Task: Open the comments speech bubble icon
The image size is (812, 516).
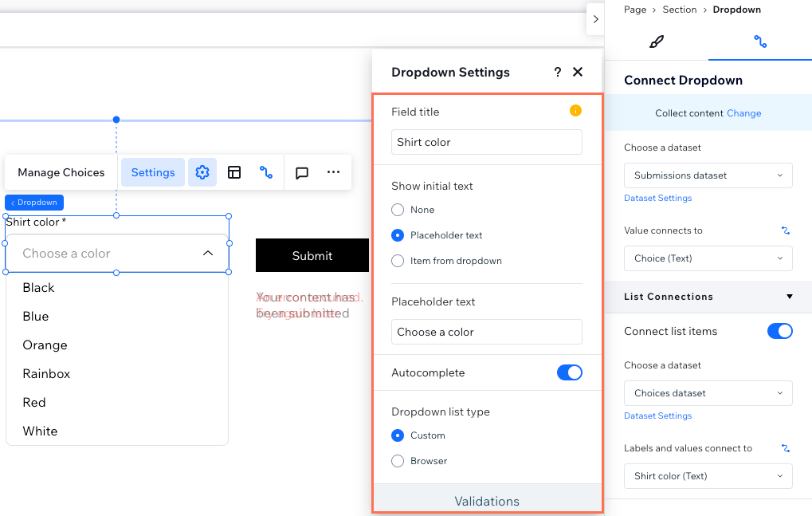Action: click(302, 172)
